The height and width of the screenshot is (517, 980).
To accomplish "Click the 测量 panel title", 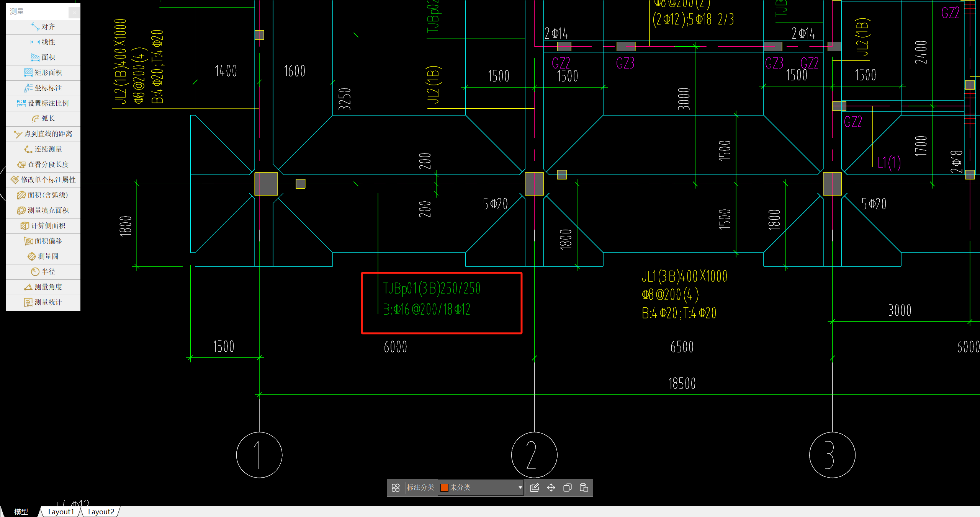I will (17, 11).
